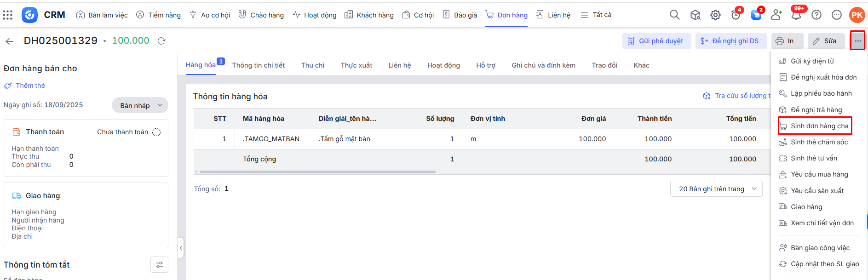Click the search magnifier icon

pos(674,15)
